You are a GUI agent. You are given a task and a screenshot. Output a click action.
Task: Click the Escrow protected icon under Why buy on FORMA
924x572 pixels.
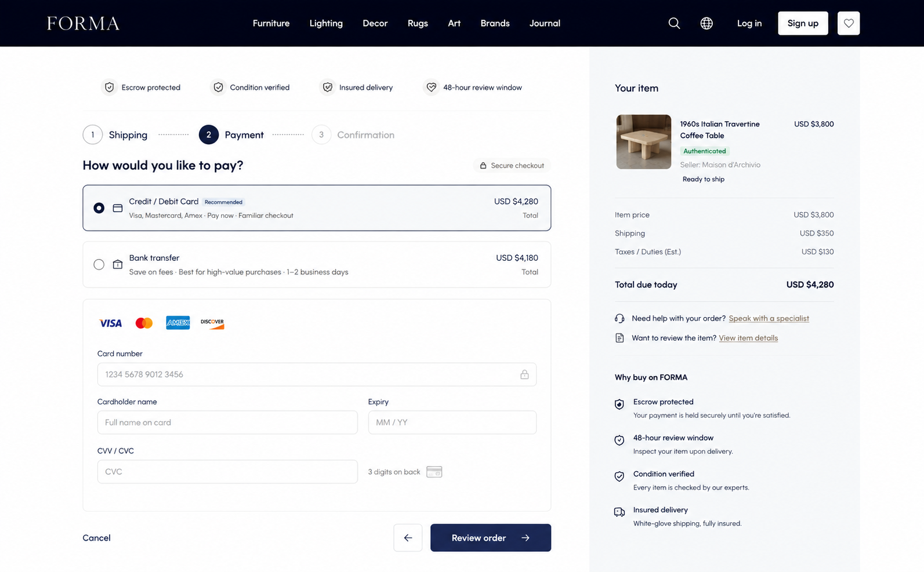[619, 405]
